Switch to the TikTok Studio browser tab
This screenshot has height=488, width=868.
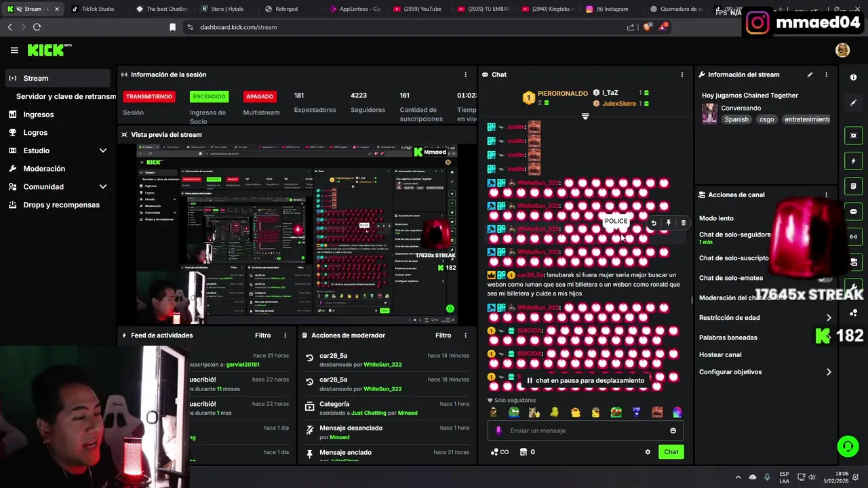pos(97,9)
